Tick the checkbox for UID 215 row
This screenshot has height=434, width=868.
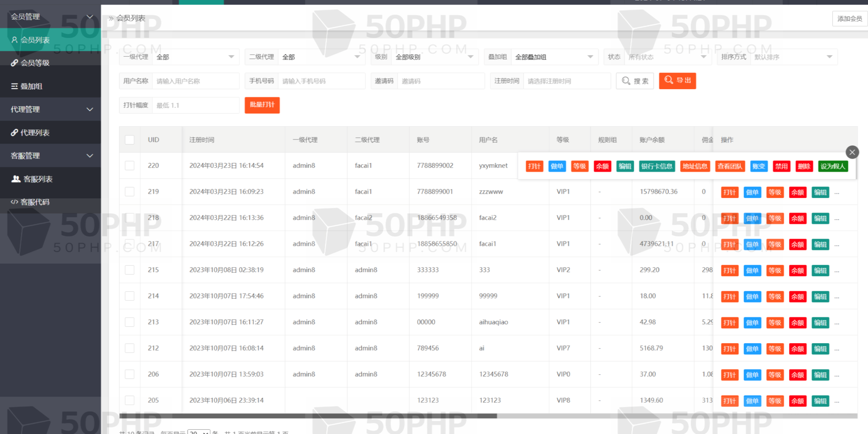(130, 270)
